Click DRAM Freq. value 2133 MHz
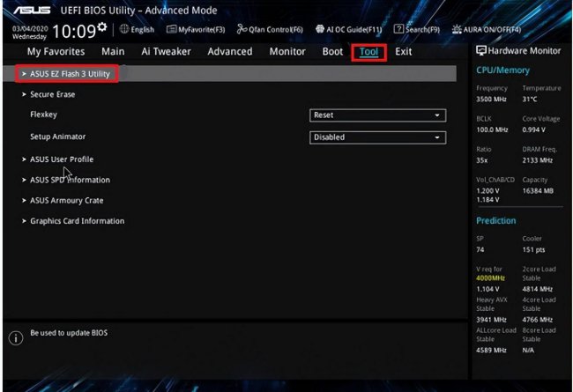This screenshot has height=392, width=573. point(537,160)
